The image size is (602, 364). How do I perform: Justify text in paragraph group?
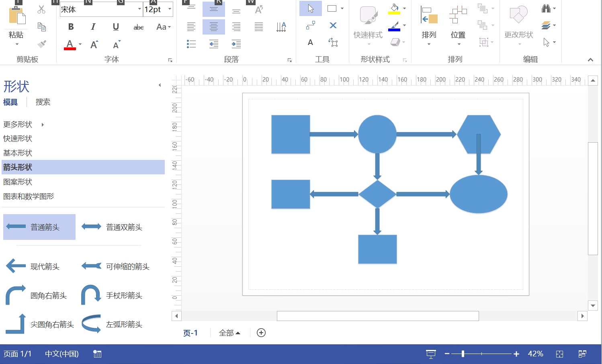[x=259, y=27]
